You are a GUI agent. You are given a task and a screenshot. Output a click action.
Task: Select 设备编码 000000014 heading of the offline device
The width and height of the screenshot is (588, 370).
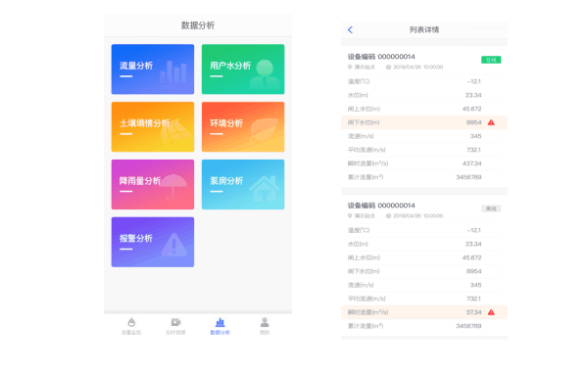[x=381, y=206]
